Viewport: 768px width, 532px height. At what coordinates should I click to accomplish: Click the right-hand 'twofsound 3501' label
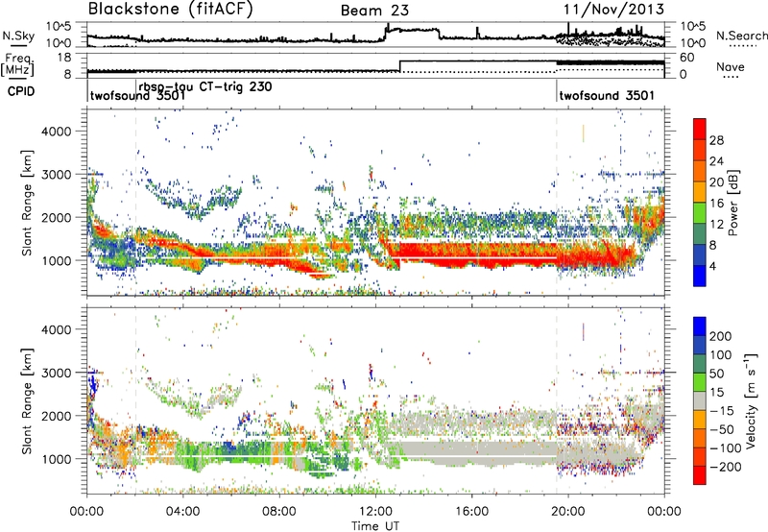coord(607,95)
